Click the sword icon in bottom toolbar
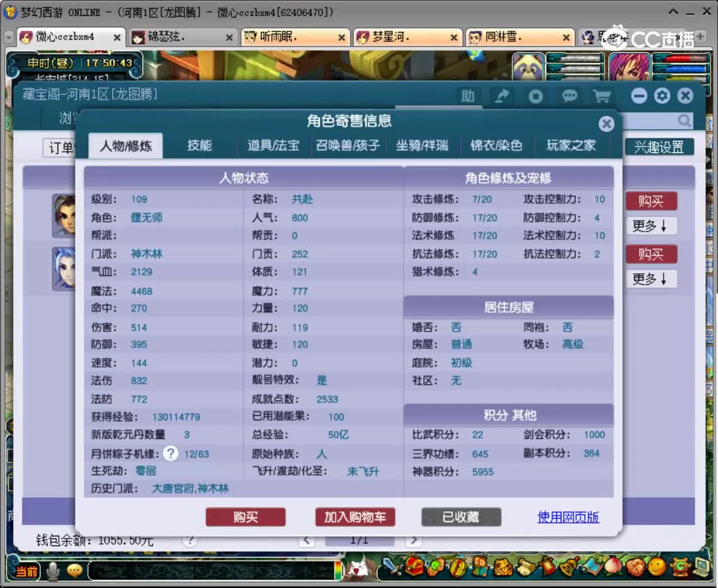This screenshot has height=588, width=718. [393, 567]
